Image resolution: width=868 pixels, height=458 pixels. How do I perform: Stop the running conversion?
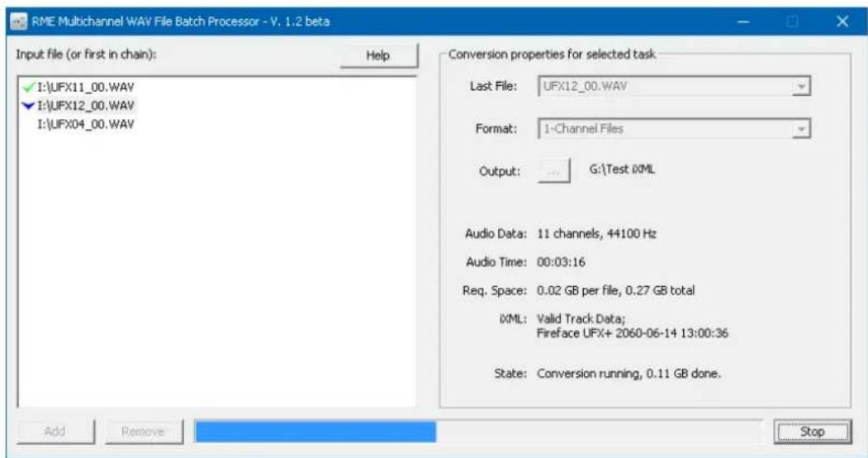coord(812,432)
